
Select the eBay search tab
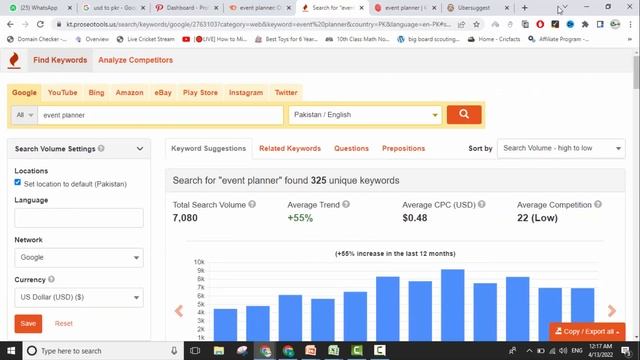163,93
